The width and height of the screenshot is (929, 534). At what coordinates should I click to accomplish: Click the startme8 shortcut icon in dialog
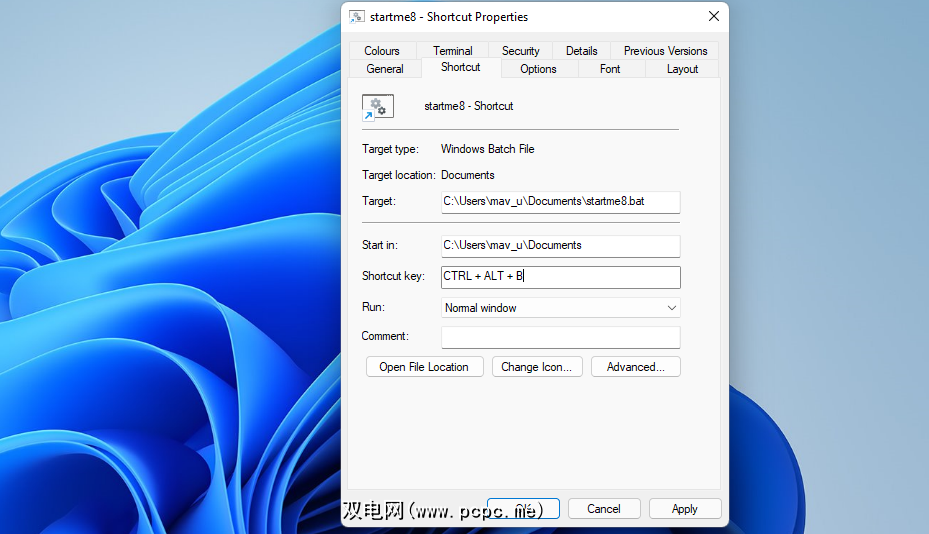click(378, 107)
